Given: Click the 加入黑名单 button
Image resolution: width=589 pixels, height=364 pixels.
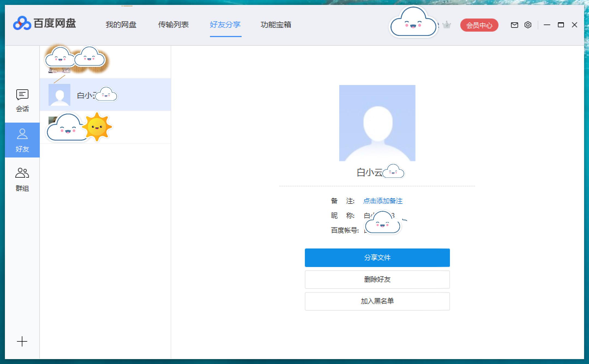Looking at the screenshot, I should click(377, 301).
